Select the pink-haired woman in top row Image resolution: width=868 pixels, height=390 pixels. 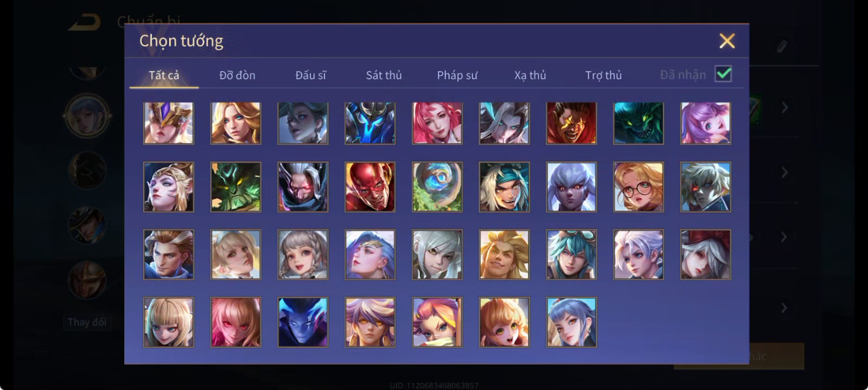437,123
